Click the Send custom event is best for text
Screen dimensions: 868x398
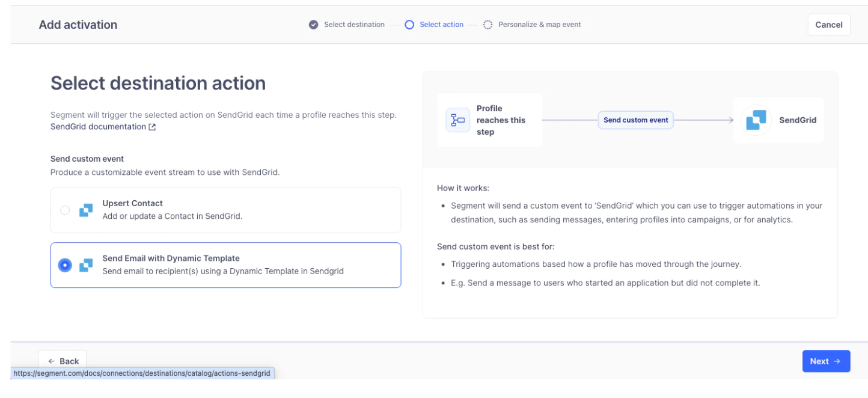[496, 246]
